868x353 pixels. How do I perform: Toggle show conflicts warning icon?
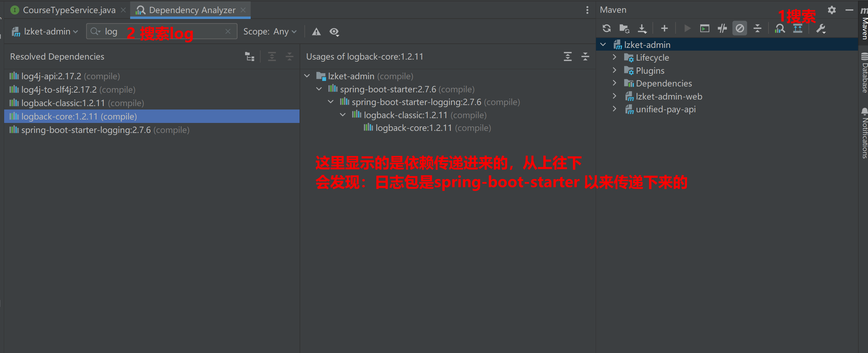click(x=316, y=32)
